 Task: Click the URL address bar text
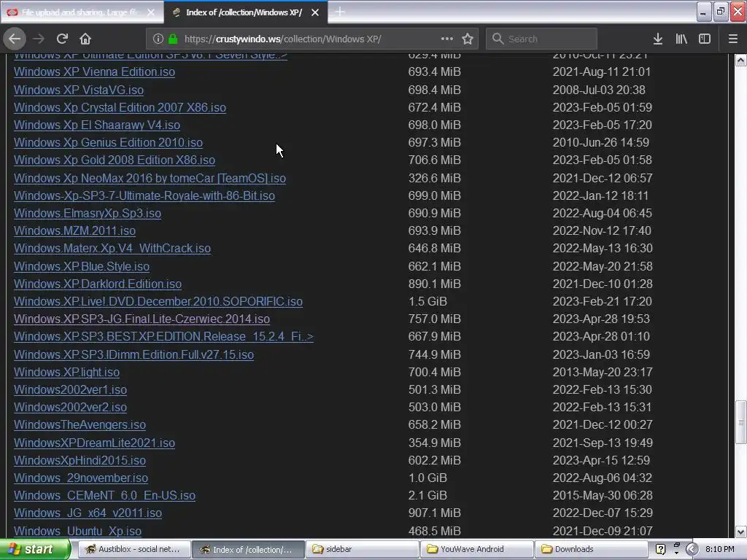coord(283,39)
